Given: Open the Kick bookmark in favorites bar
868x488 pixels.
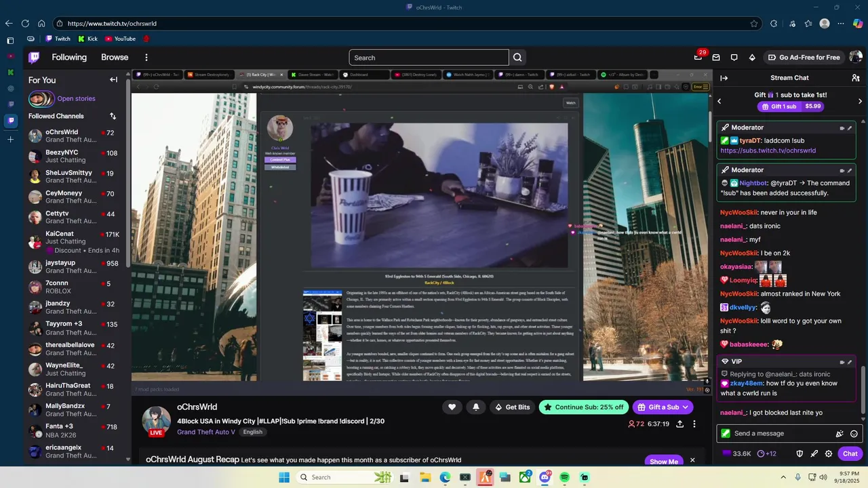Looking at the screenshot, I should coord(88,39).
